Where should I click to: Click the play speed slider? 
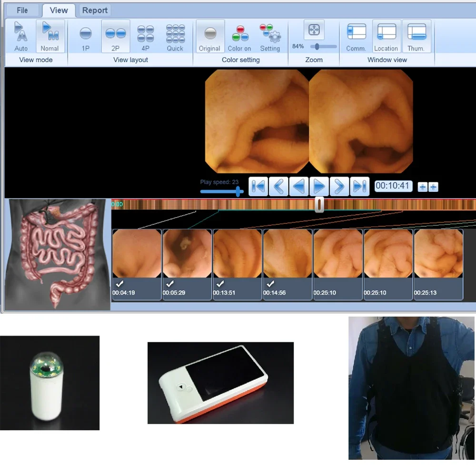(222, 191)
